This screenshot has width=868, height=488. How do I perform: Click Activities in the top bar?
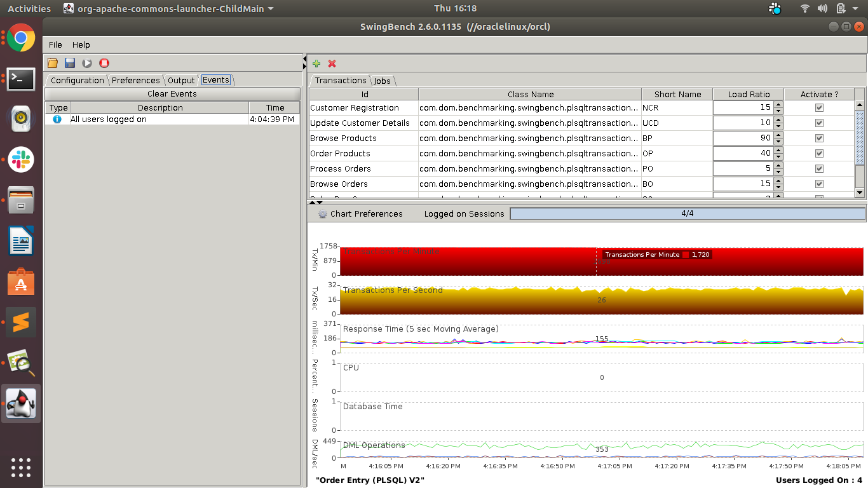(29, 8)
